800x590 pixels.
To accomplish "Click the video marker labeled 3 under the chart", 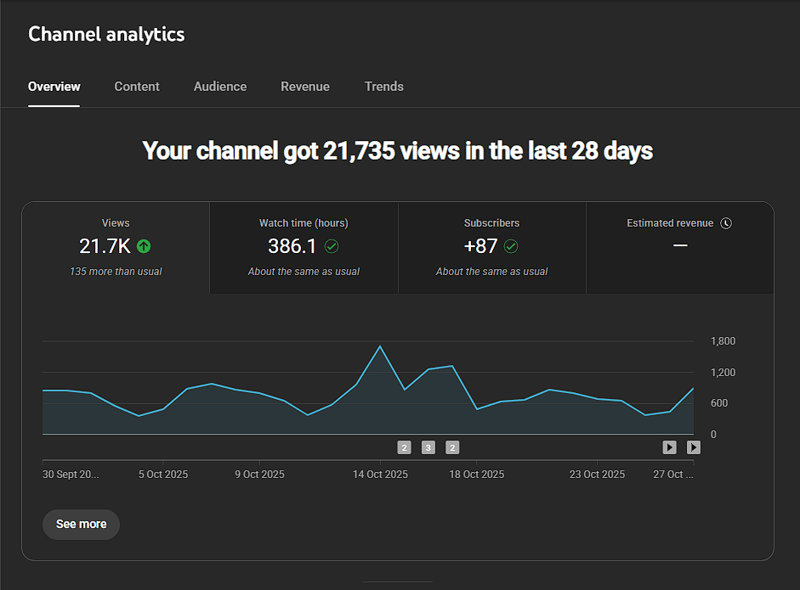I will pyautogui.click(x=428, y=447).
